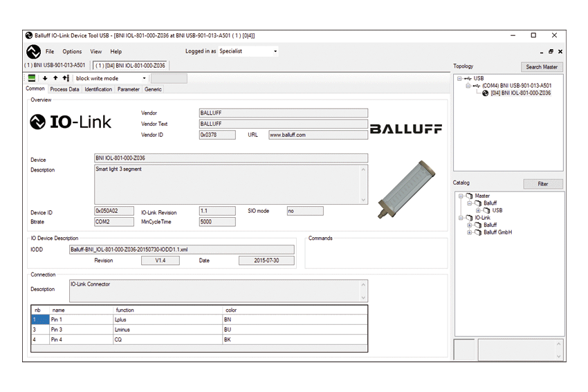Click the Device Description scroll down arrow
Image resolution: width=588 pixels, height=392 pixels.
pos(363,200)
